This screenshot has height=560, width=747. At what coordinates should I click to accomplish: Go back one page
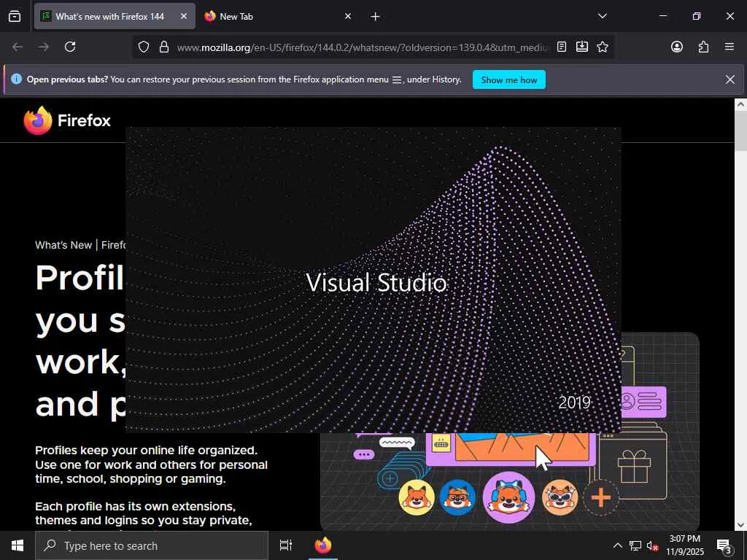click(18, 47)
